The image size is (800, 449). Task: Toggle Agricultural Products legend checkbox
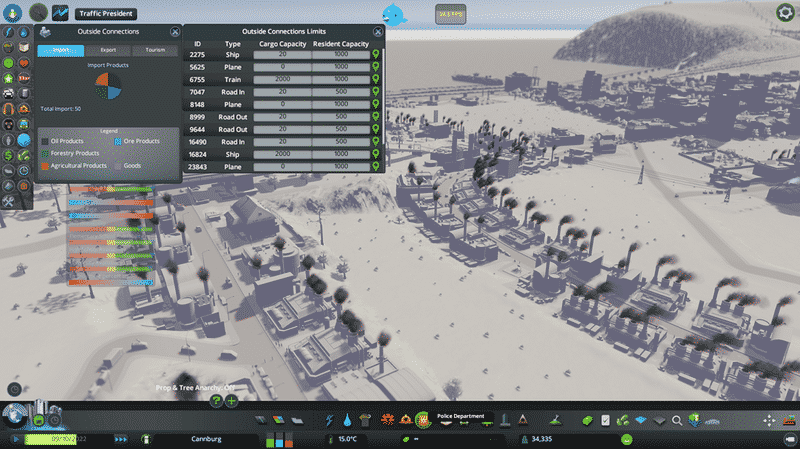[x=45, y=165]
